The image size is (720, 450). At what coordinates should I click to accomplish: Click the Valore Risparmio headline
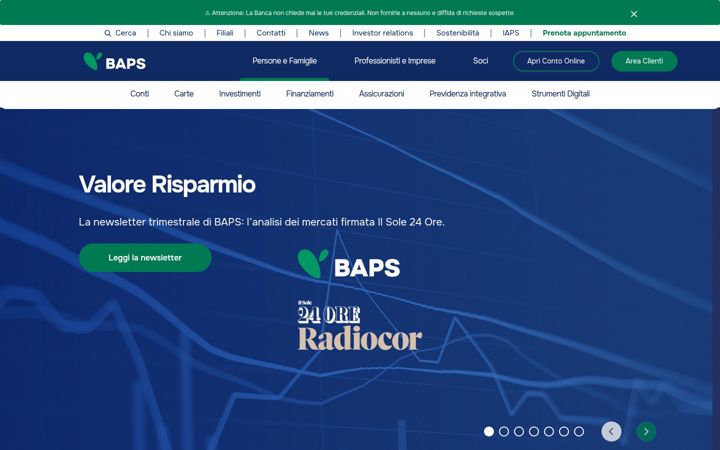(x=167, y=184)
